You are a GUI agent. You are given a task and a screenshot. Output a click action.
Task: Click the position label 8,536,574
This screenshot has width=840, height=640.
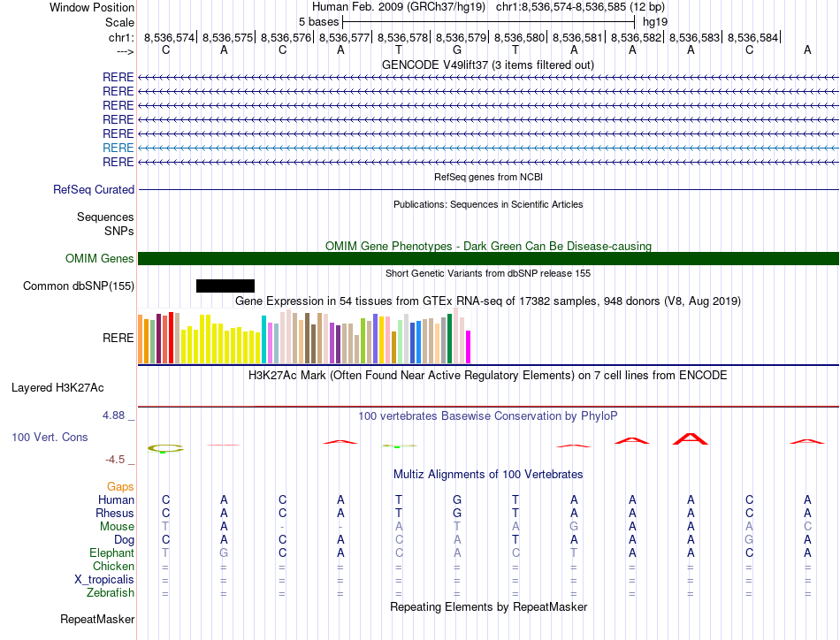(x=169, y=37)
